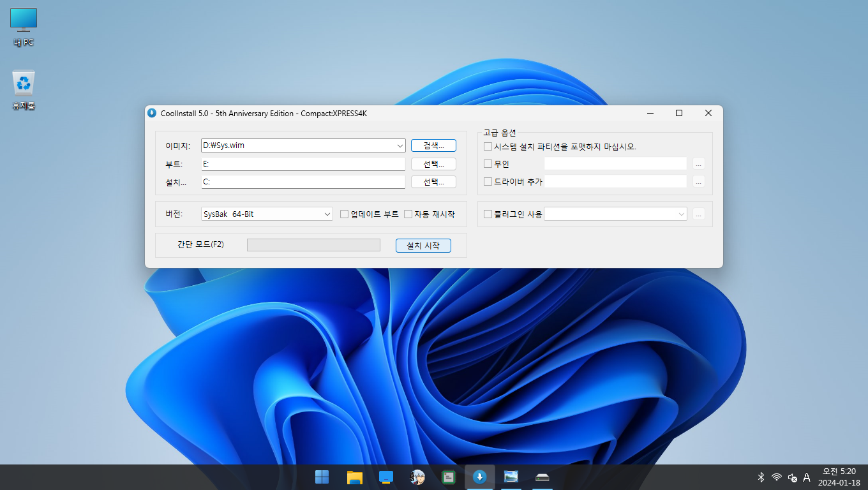
Task: Open the Windows Start menu
Action: (322, 477)
